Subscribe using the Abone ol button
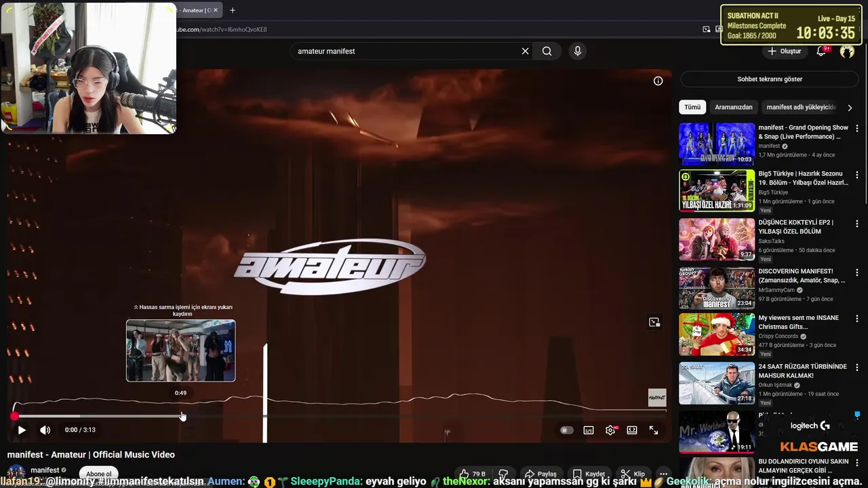Image resolution: width=868 pixels, height=488 pixels. (x=98, y=474)
